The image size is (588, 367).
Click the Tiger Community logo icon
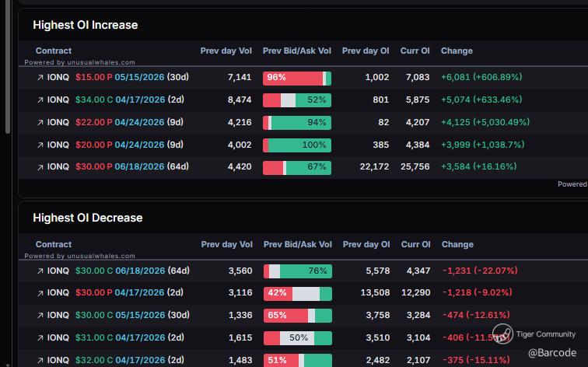click(x=502, y=334)
